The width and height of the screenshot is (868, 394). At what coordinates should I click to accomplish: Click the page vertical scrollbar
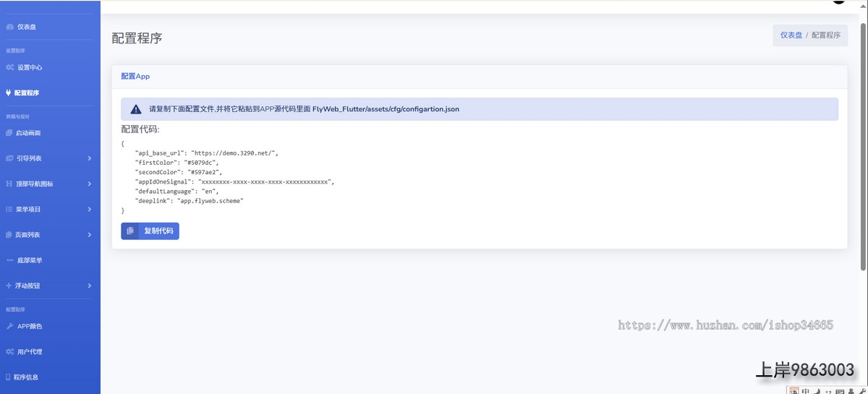tap(862, 145)
